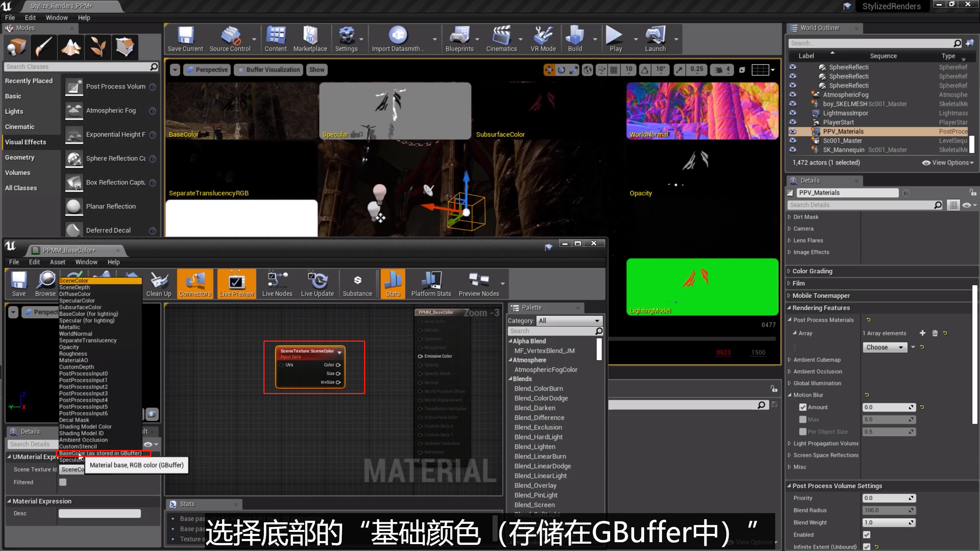Click the Buffer Visualization viewport button
This screenshot has height=551, width=980.
click(x=268, y=70)
